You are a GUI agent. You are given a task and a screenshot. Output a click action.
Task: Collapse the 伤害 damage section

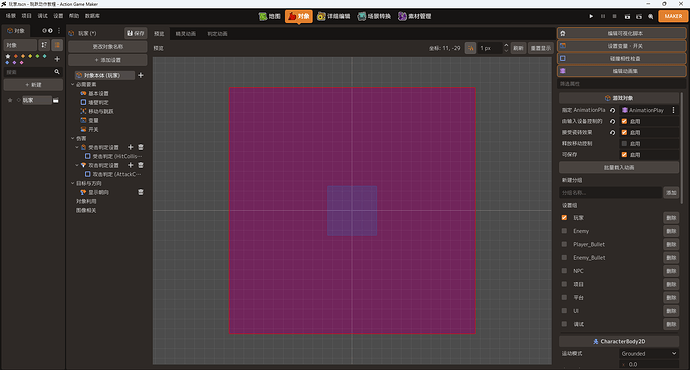coord(73,138)
